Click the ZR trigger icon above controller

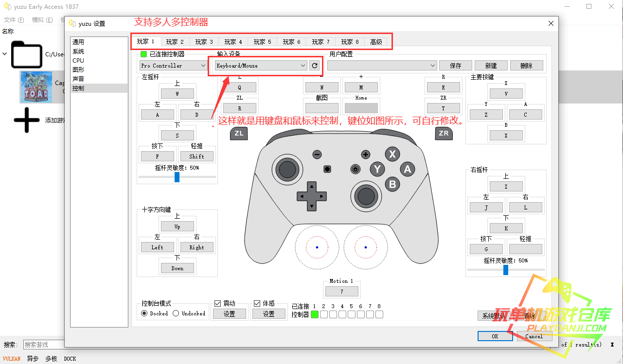(444, 133)
